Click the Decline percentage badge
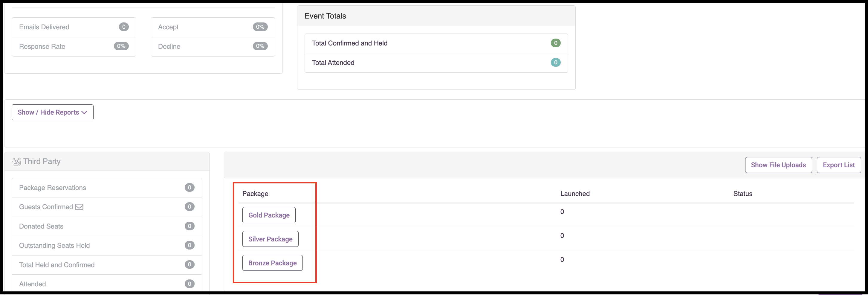The height and width of the screenshot is (295, 868). 260,46
